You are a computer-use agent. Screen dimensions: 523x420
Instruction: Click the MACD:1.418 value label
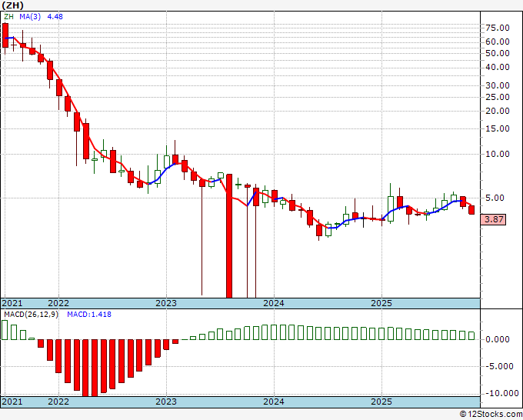tap(89, 315)
